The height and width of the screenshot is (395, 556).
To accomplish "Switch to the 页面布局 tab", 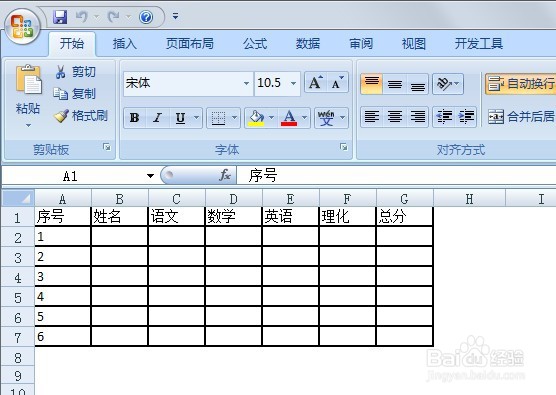I will pyautogui.click(x=190, y=44).
